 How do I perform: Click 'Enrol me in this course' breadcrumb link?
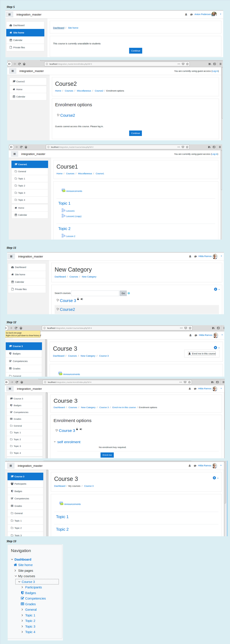click(x=124, y=408)
